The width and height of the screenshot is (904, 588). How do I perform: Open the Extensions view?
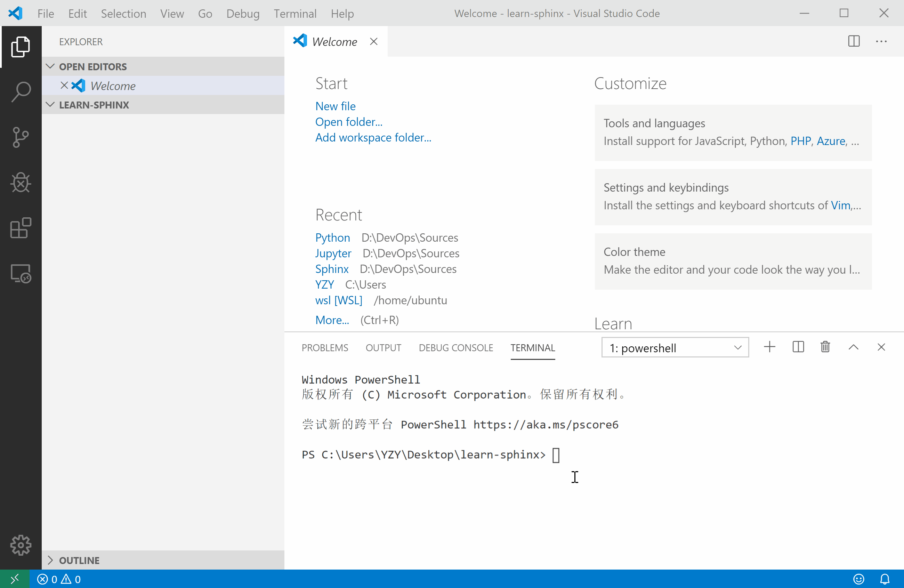click(21, 228)
